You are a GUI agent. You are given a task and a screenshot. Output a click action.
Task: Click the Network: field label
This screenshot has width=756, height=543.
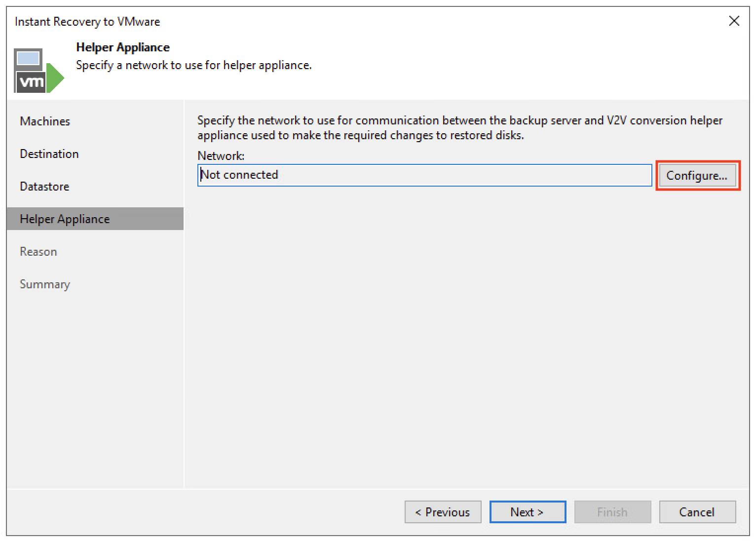221,156
